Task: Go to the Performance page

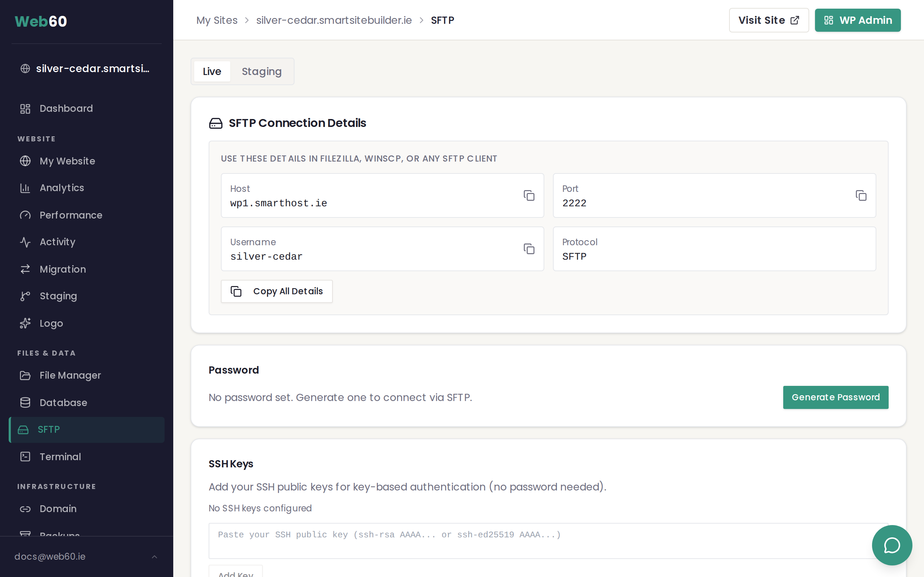Action: click(x=71, y=215)
